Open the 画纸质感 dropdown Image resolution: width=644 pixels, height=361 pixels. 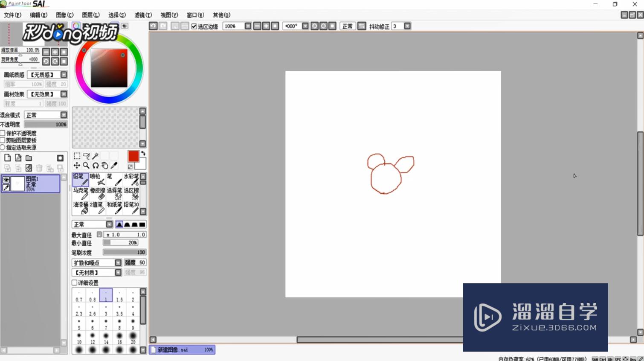[64, 75]
